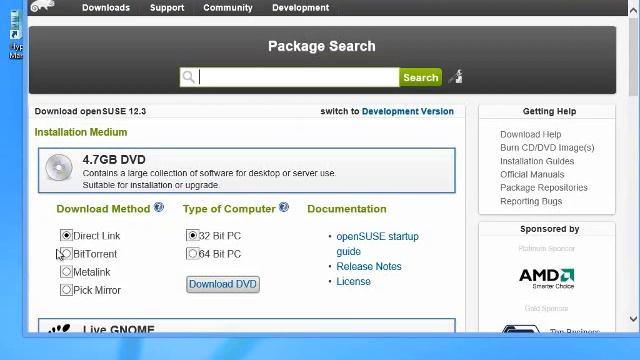Click the DVD disc icon
The width and height of the screenshot is (640, 360).
(59, 167)
